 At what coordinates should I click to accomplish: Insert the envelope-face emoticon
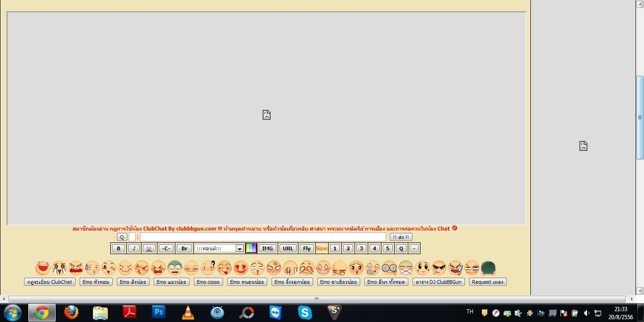(406, 268)
